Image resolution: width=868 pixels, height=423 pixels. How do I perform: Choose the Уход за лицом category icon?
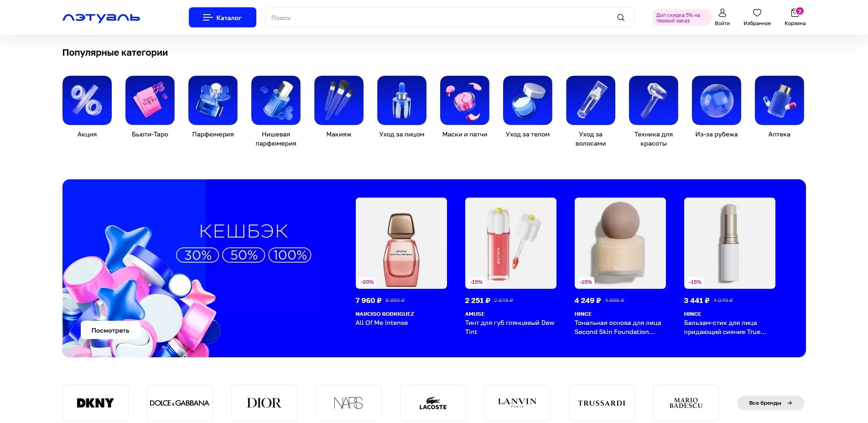(402, 100)
